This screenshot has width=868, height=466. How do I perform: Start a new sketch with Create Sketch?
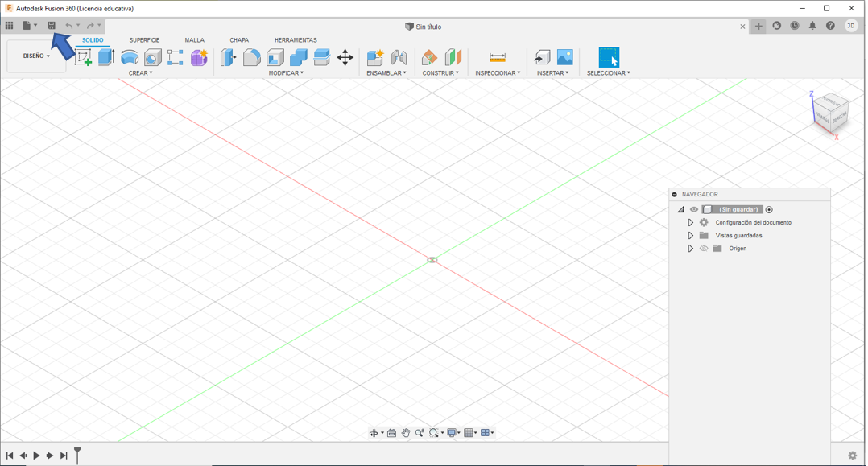tap(83, 57)
